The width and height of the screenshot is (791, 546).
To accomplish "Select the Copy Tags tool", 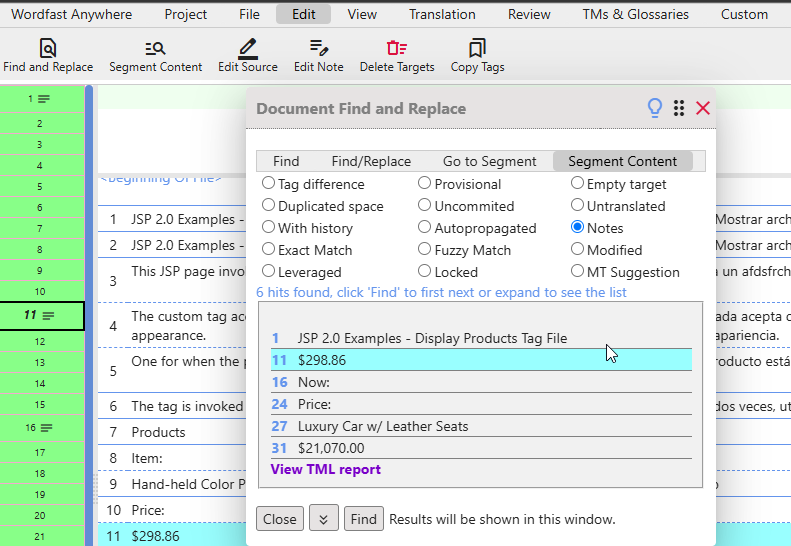I will pyautogui.click(x=477, y=56).
